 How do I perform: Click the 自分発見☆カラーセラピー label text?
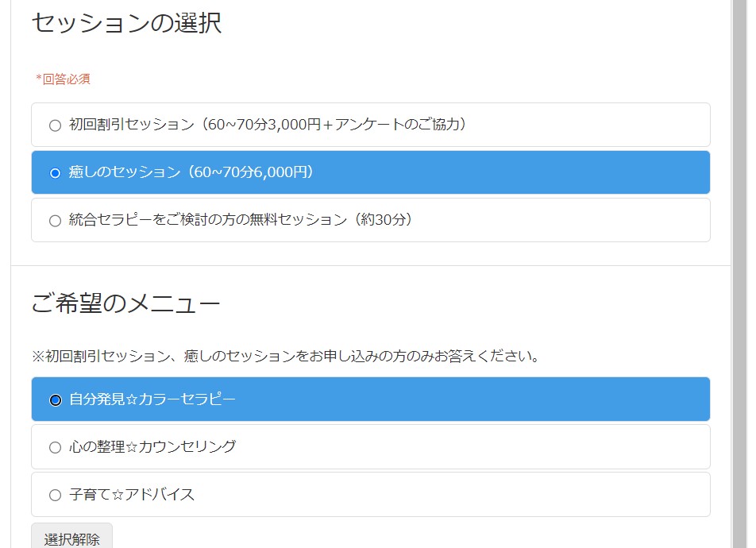coord(152,399)
